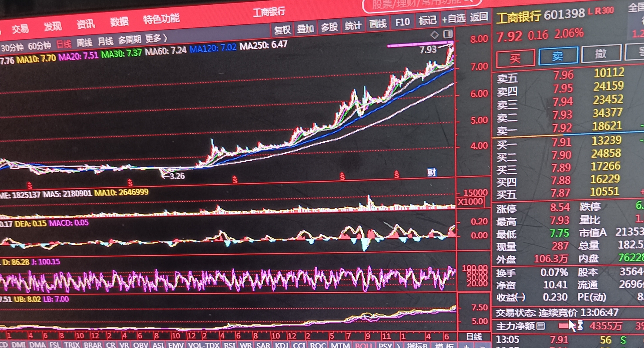The height and width of the screenshot is (348, 644).
Task: Open the 特色功能 menu
Action: tap(161, 19)
